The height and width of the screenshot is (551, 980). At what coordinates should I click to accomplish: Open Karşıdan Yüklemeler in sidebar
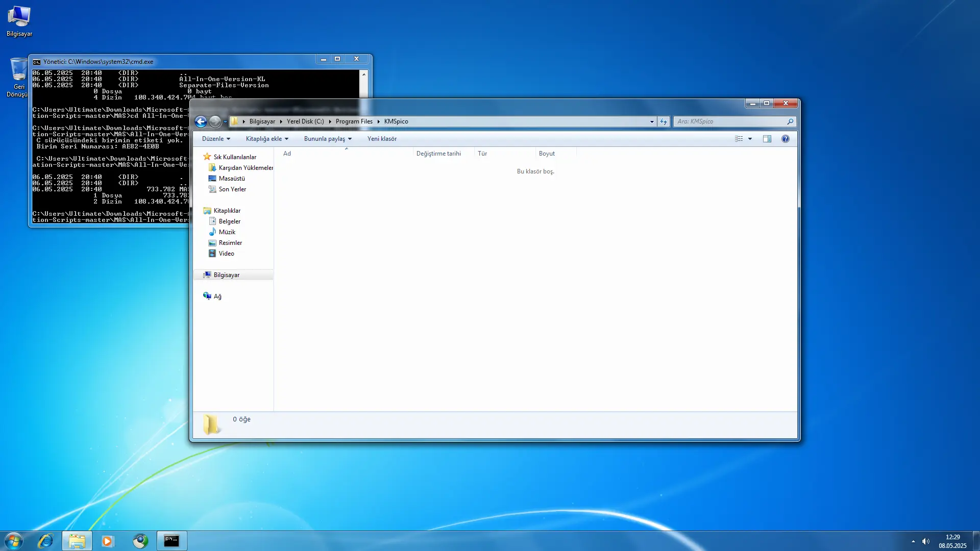[246, 168]
